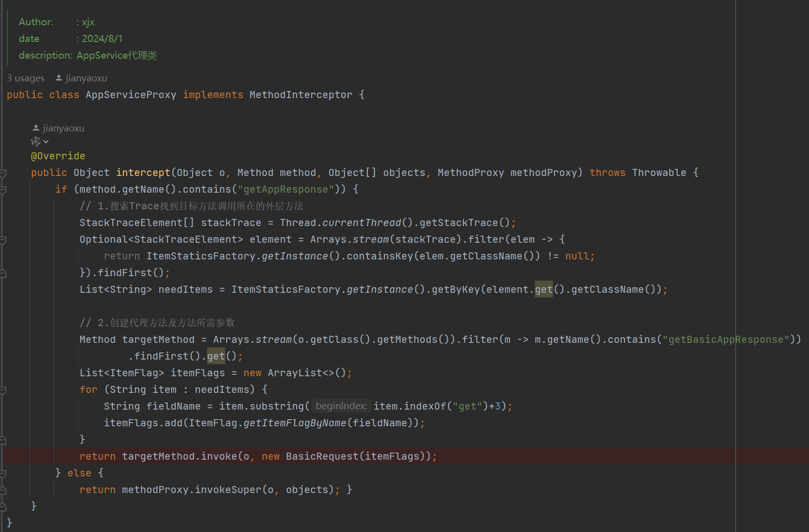Click highlighted get in element.get() on needItems line

[544, 289]
